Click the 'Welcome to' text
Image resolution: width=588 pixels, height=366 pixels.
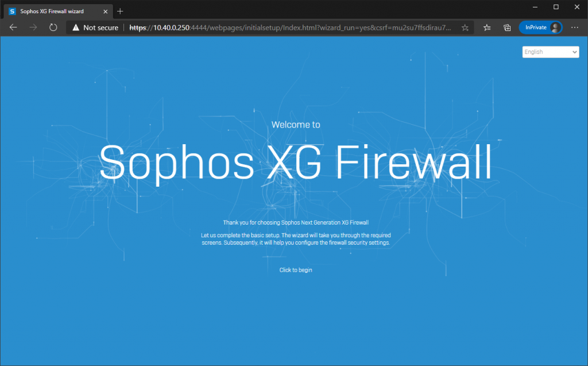tap(296, 125)
